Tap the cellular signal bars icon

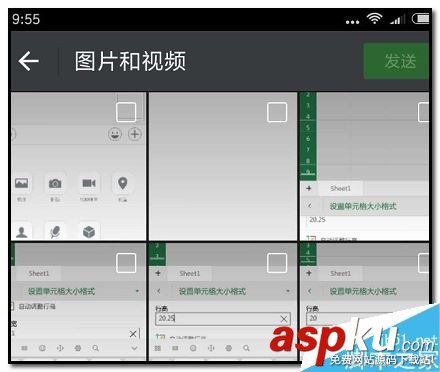[x=398, y=19]
